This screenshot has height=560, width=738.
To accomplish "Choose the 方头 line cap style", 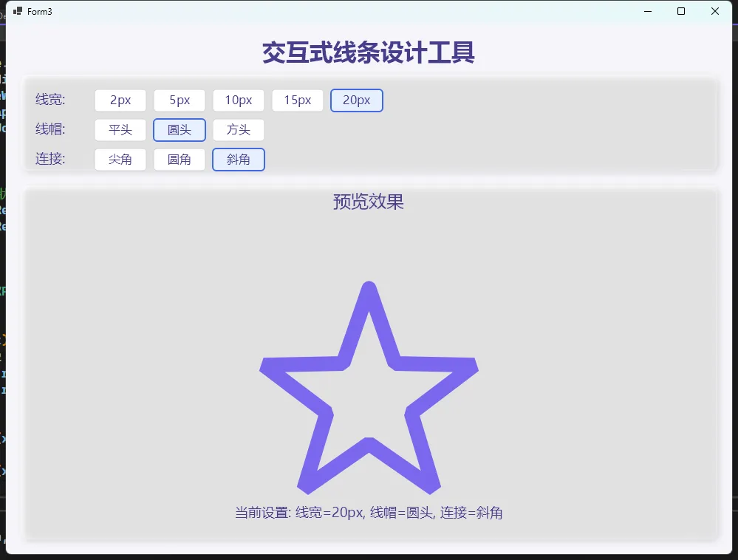I will (x=239, y=130).
